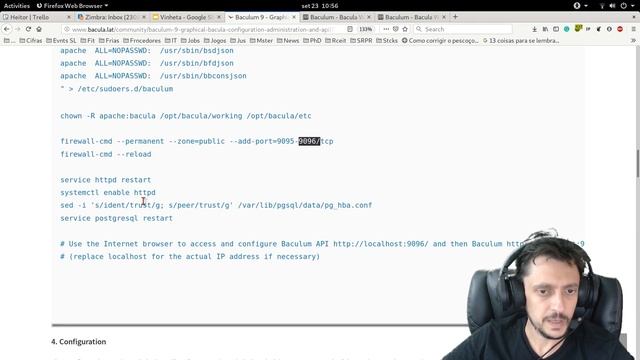This screenshot has height=360, width=640.
Task: Open the clock and calendar panel
Action: tap(320, 6)
